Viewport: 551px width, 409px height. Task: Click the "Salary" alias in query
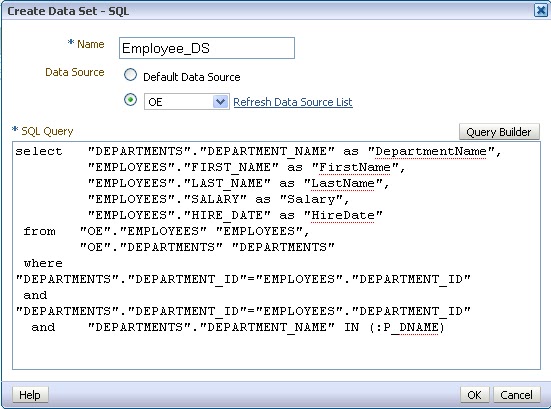[311, 200]
